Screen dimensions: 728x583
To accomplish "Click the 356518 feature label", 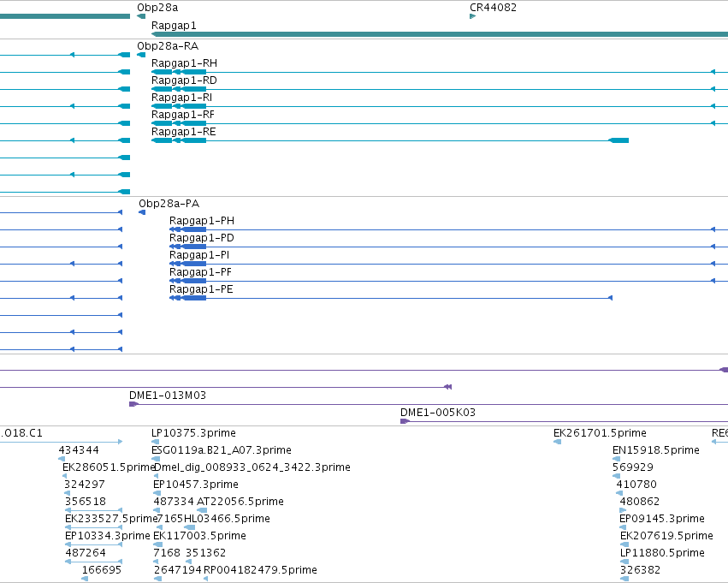I will point(86,502).
